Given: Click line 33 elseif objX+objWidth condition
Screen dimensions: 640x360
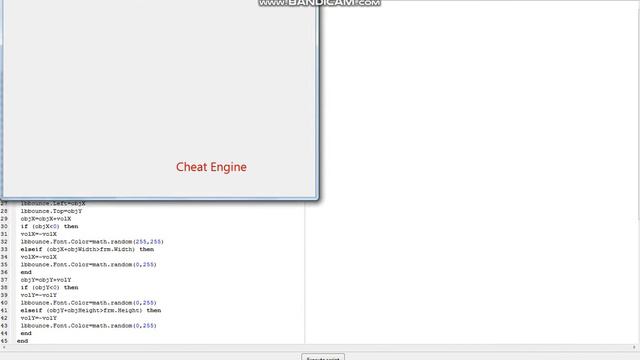Looking at the screenshot, I should (x=87, y=249).
